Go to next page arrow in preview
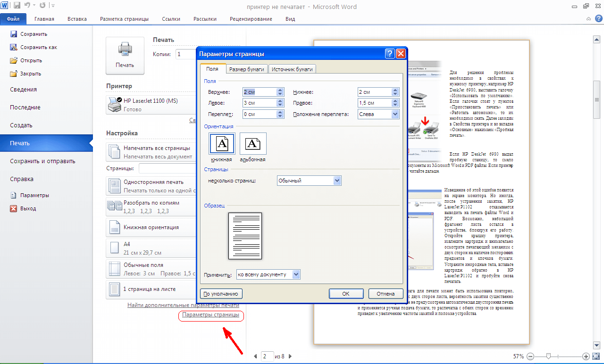 click(290, 356)
